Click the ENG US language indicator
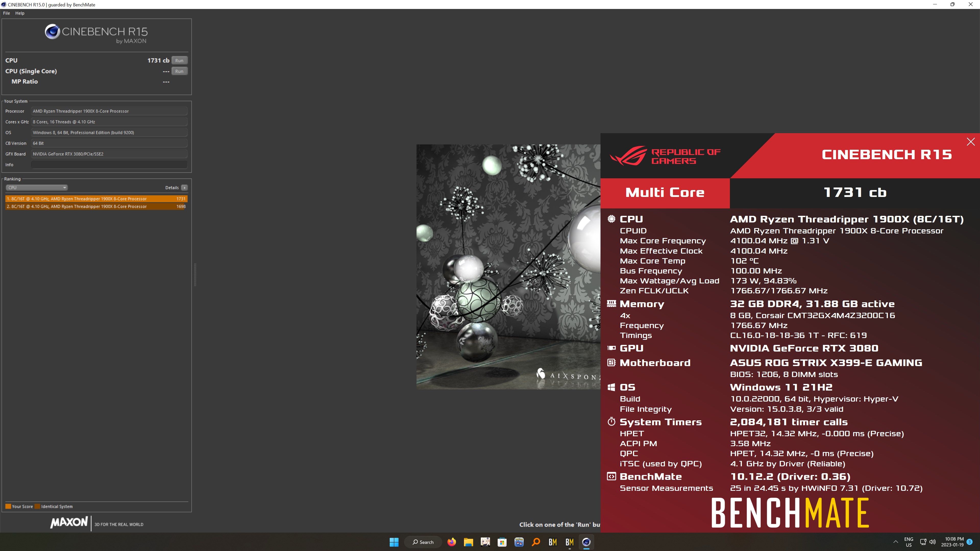 (909, 542)
